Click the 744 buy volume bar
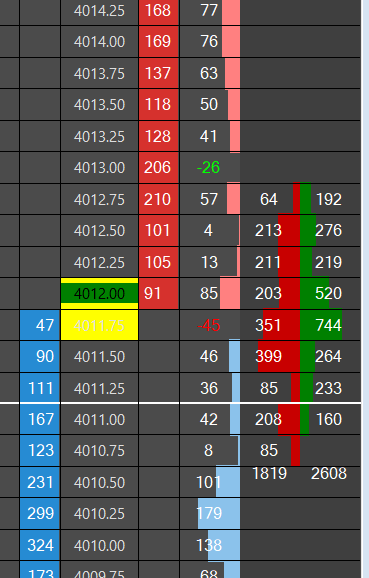Viewport: 369px width, 578px height. click(321, 325)
